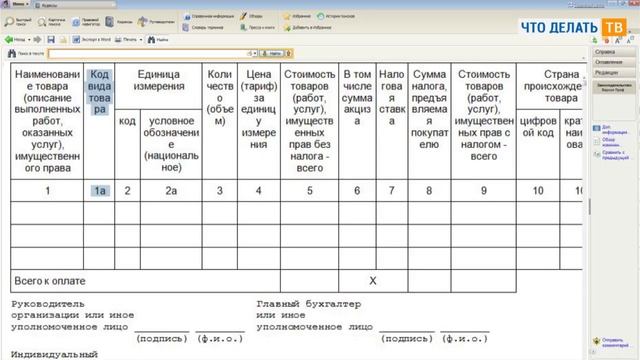Switch to the Редакции tab in the side panel

point(613,72)
